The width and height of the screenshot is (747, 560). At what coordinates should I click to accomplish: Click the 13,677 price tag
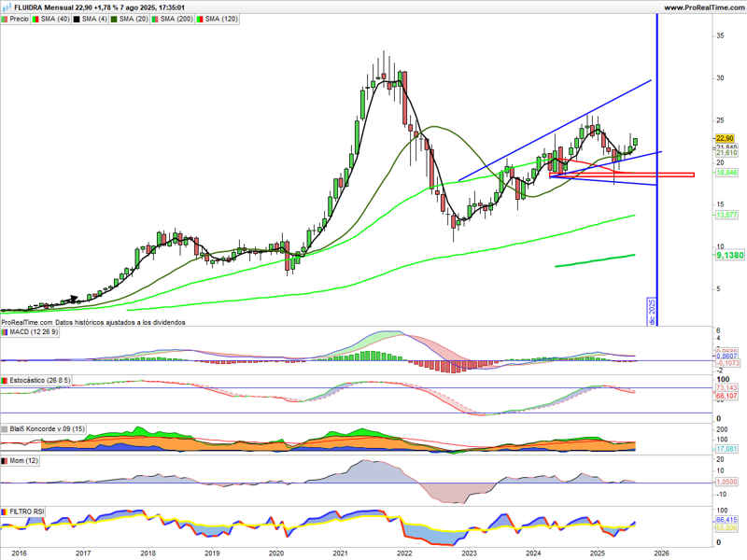click(x=727, y=216)
